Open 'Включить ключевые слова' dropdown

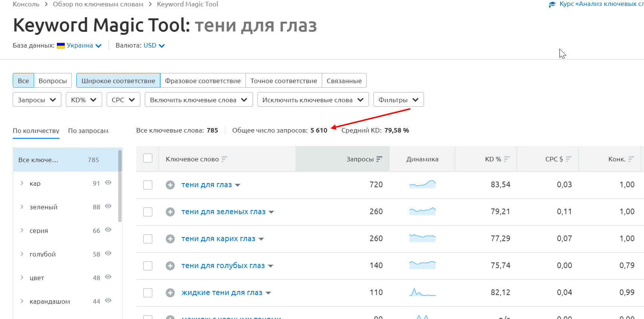(199, 100)
